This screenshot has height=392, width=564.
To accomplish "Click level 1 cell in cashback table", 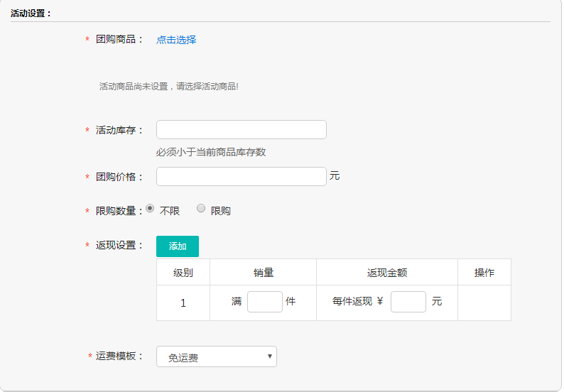I will coord(183,303).
